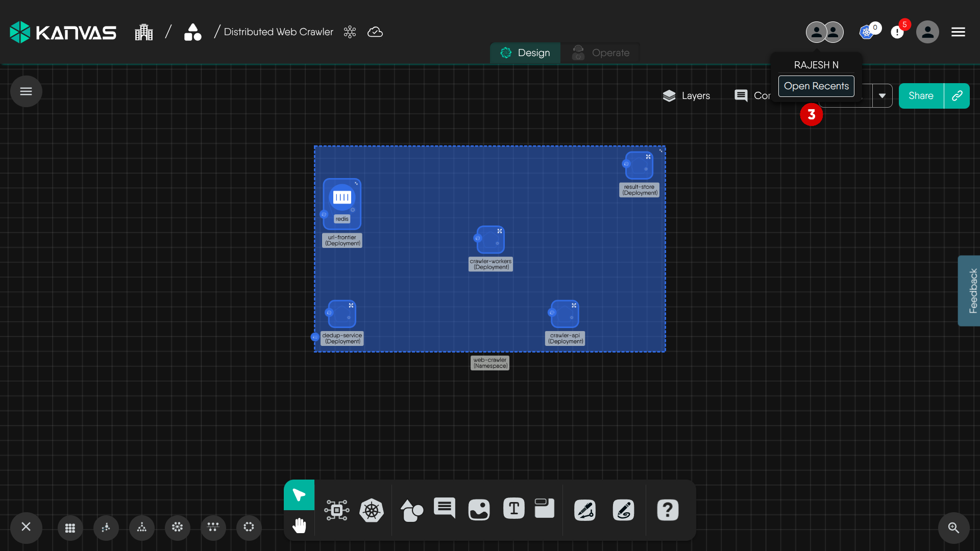Apply the branching dots layout icon
The width and height of the screenshot is (980, 551).
213,528
